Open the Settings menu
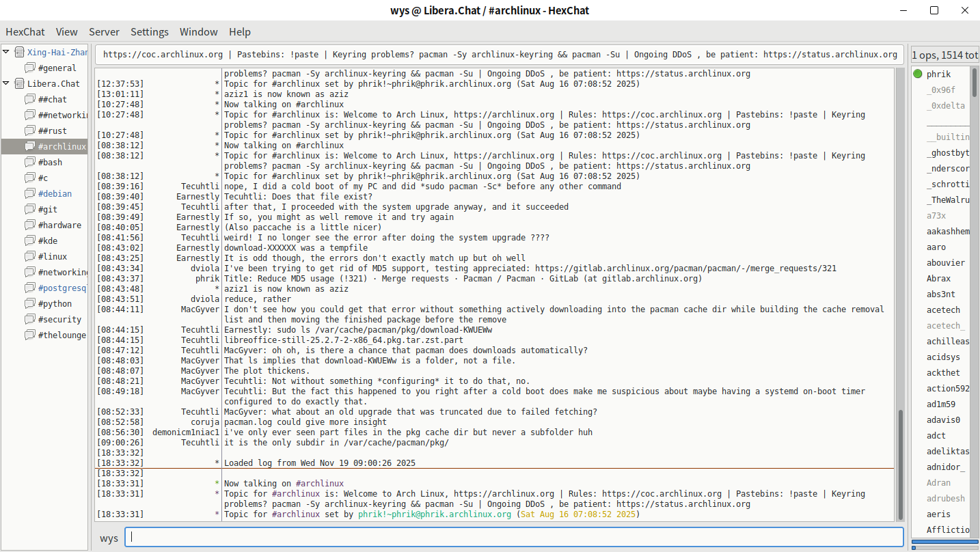Viewport: 980px width, 552px height. [x=150, y=32]
